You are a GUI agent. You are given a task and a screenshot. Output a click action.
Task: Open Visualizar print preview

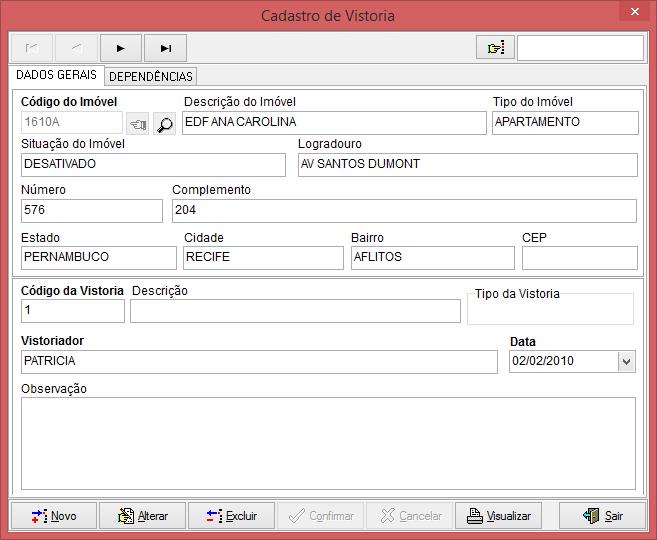[498, 516]
